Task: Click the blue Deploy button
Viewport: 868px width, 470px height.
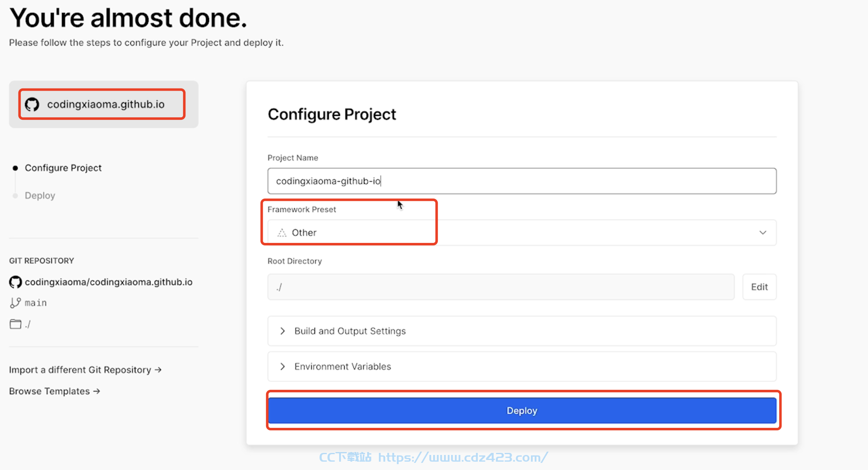Action: tap(522, 410)
